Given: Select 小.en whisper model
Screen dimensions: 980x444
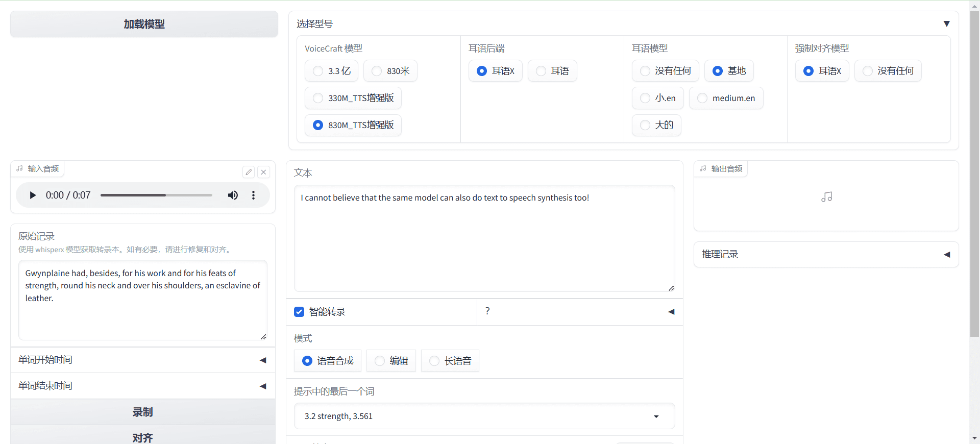Looking at the screenshot, I should (x=657, y=98).
